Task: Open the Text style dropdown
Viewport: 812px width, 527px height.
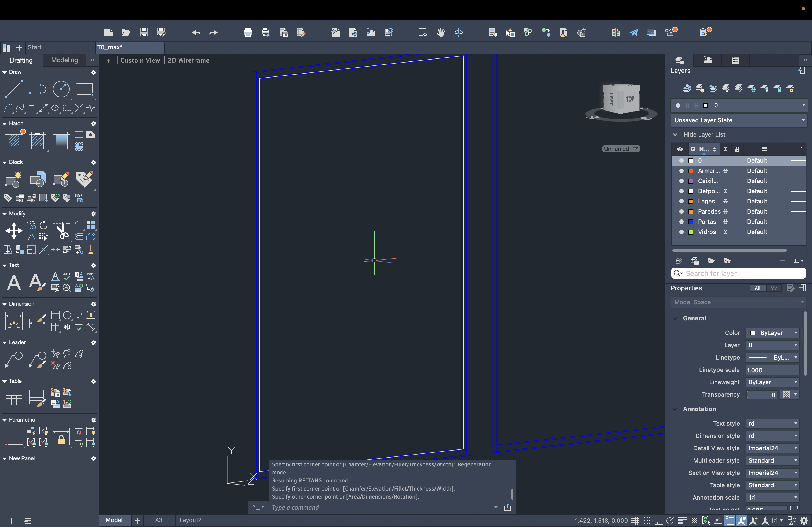Action: click(x=772, y=423)
